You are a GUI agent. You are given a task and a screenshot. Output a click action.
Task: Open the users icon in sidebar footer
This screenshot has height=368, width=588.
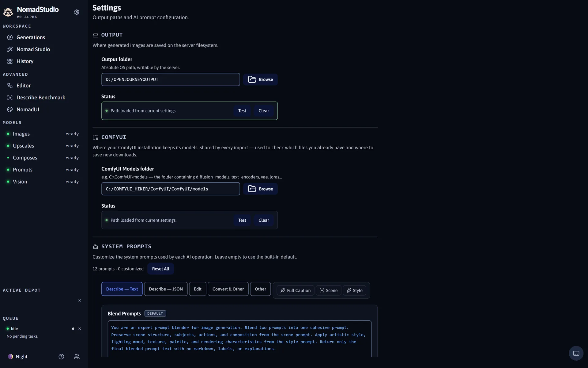tap(77, 357)
